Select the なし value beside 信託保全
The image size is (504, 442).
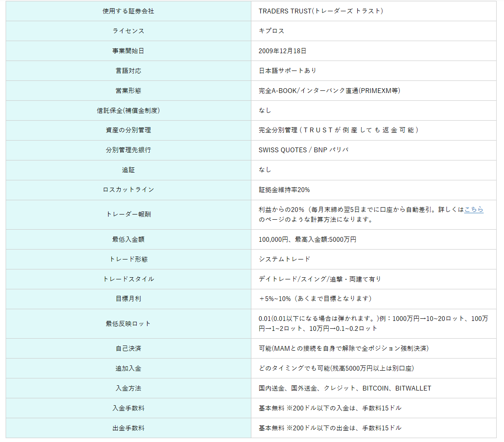point(265,111)
